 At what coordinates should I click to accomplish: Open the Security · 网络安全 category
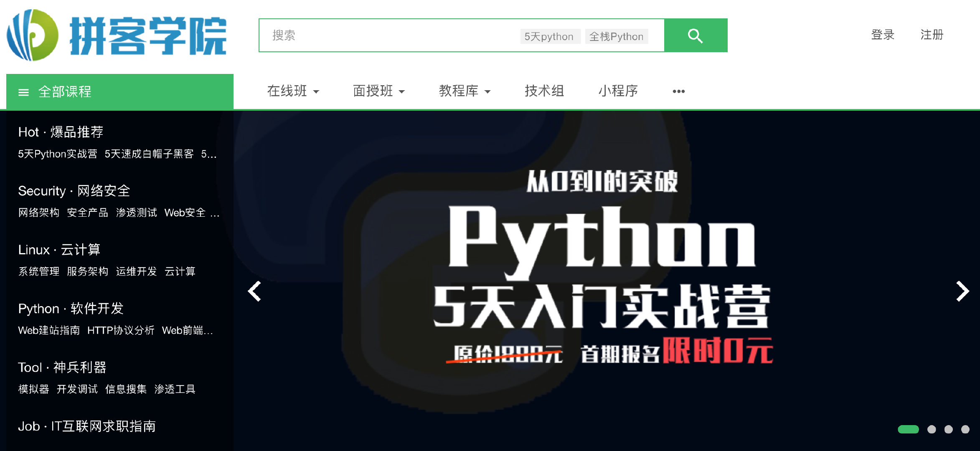pos(74,191)
